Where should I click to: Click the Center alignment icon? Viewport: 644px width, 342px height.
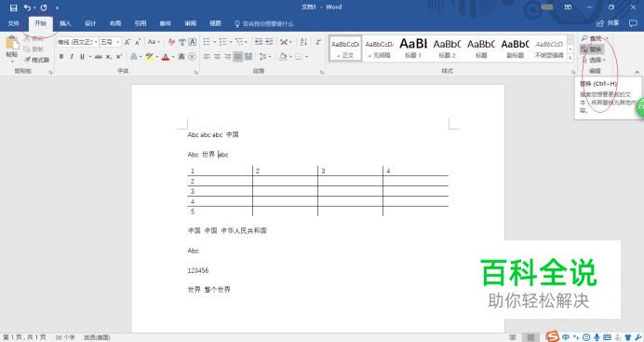(217, 57)
